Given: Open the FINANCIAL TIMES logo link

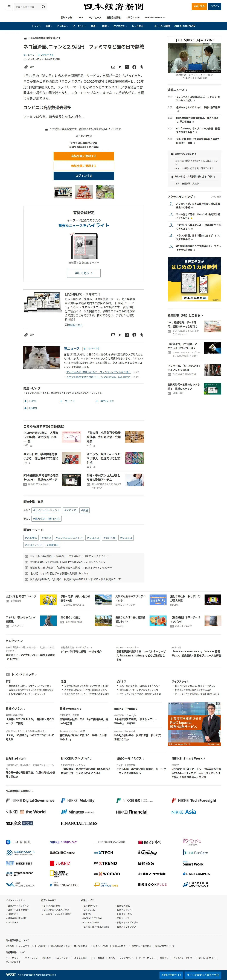Looking at the screenshot, I should click(x=79, y=823).
